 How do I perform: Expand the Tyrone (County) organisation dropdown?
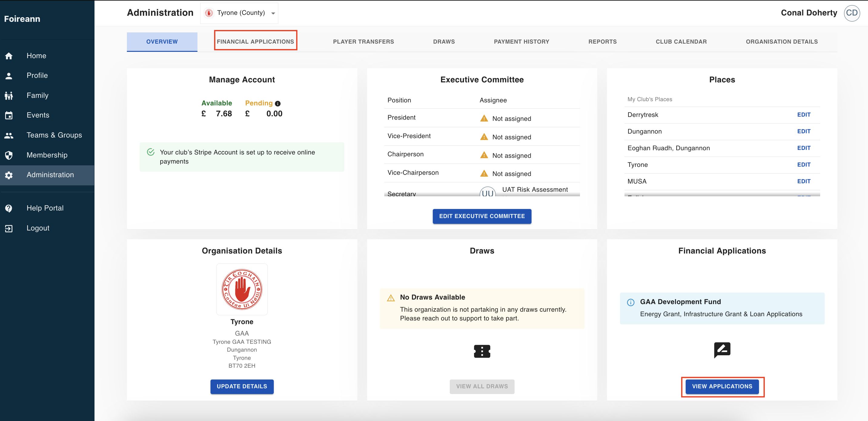(x=239, y=13)
